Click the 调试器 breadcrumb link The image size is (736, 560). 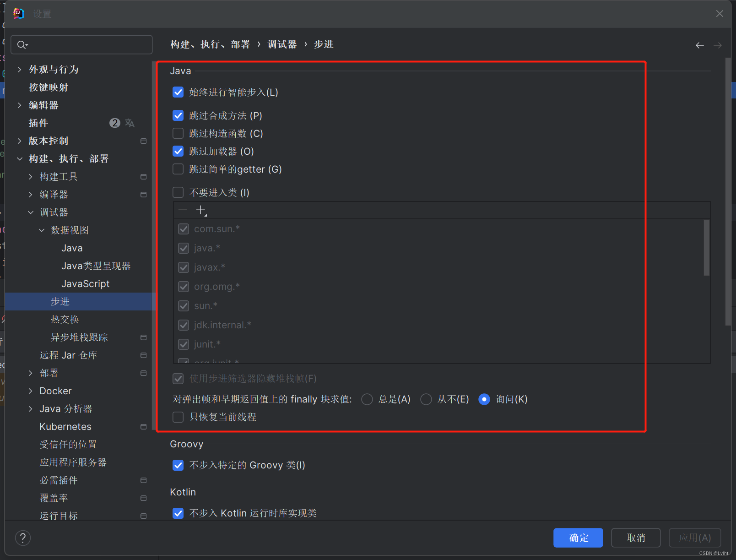pyautogui.click(x=282, y=44)
